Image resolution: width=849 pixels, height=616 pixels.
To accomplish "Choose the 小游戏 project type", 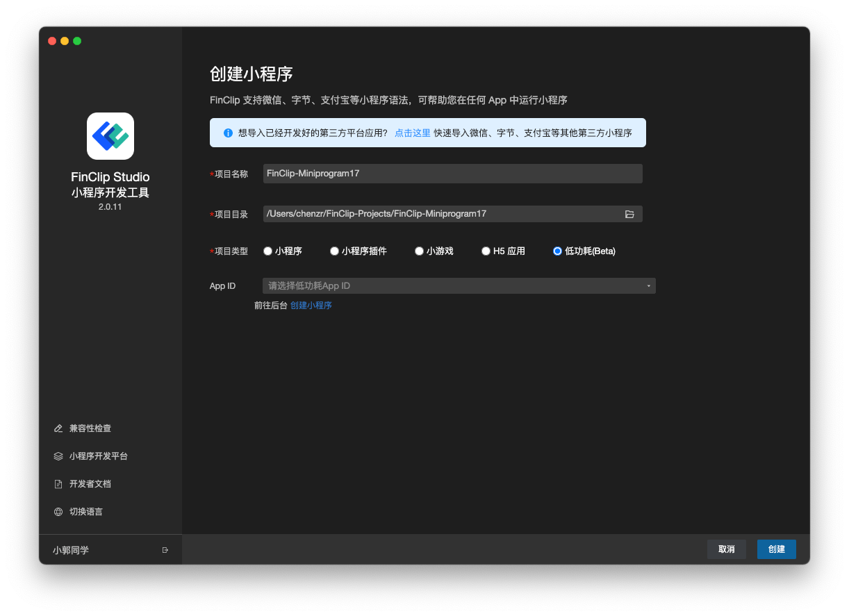I will [x=419, y=251].
